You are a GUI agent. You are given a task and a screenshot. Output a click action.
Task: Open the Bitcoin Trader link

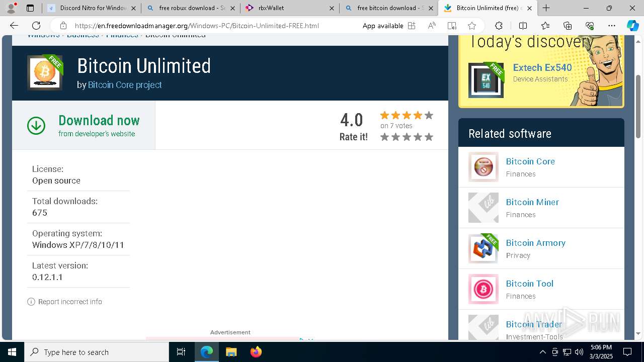[x=534, y=324]
